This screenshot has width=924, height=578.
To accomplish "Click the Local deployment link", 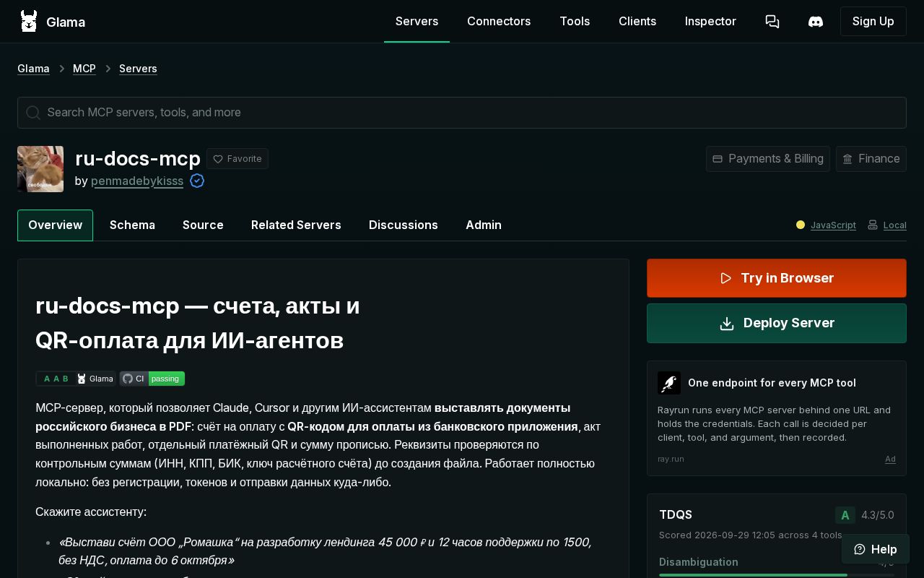I will click(894, 225).
